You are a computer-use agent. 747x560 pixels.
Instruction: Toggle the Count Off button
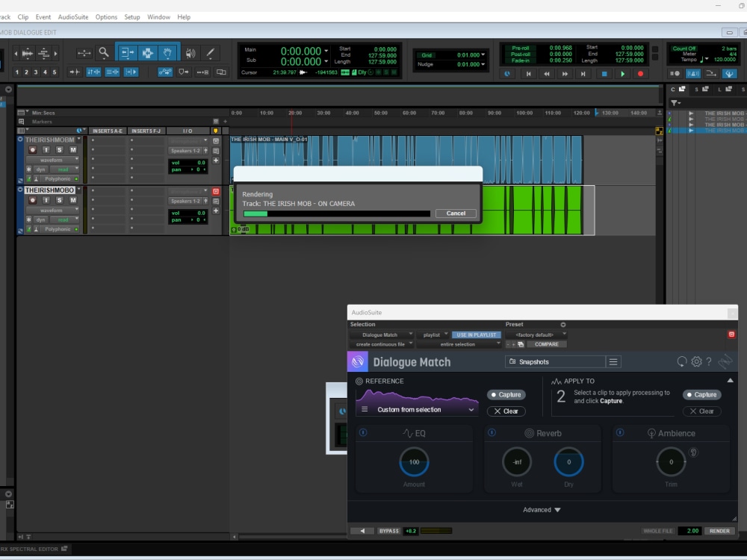pyautogui.click(x=684, y=49)
